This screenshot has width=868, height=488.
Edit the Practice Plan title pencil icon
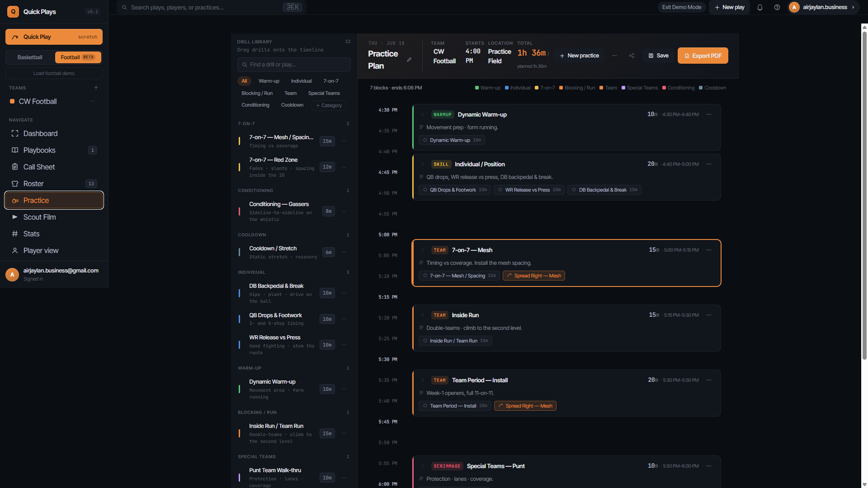point(409,60)
